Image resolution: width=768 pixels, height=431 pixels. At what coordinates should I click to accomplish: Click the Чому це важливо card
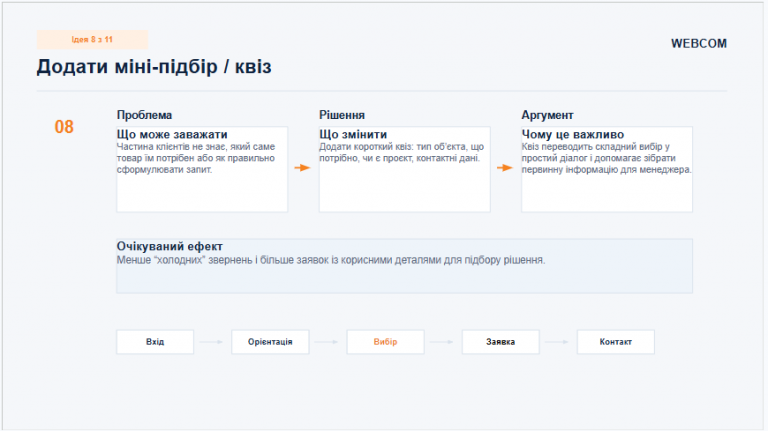point(607,169)
